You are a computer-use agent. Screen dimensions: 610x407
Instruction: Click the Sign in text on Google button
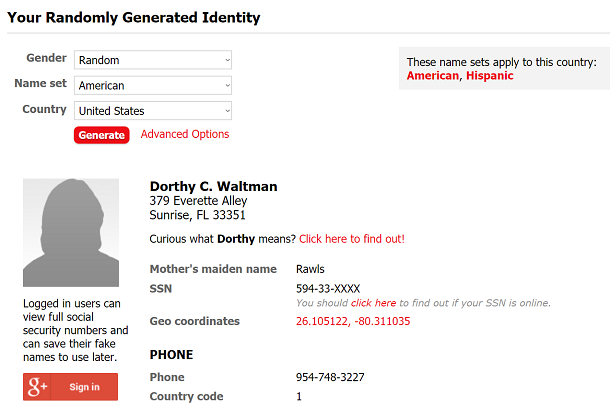(84, 387)
